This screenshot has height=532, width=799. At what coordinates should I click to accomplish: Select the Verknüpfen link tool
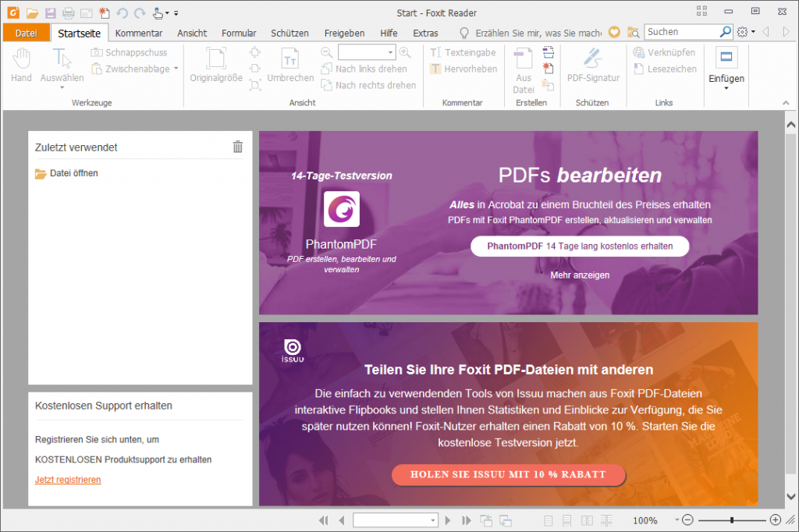point(664,52)
